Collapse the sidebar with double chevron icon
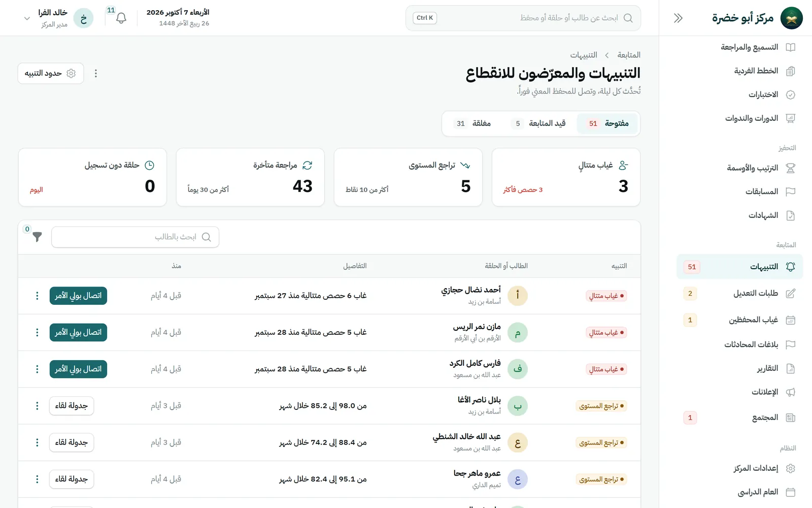Screen dimensions: 812x508 tap(678, 18)
